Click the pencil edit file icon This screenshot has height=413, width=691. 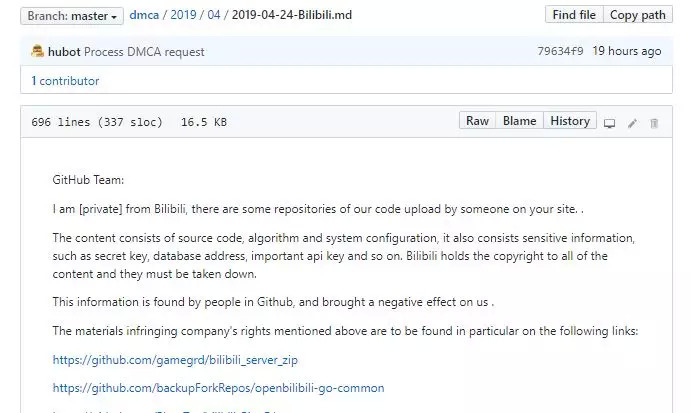(632, 123)
